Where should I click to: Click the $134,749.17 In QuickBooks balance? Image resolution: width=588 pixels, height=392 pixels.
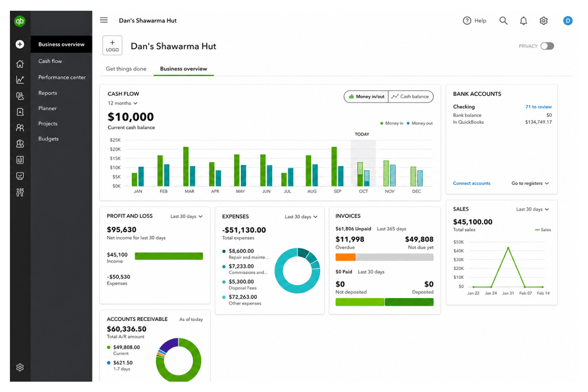538,122
